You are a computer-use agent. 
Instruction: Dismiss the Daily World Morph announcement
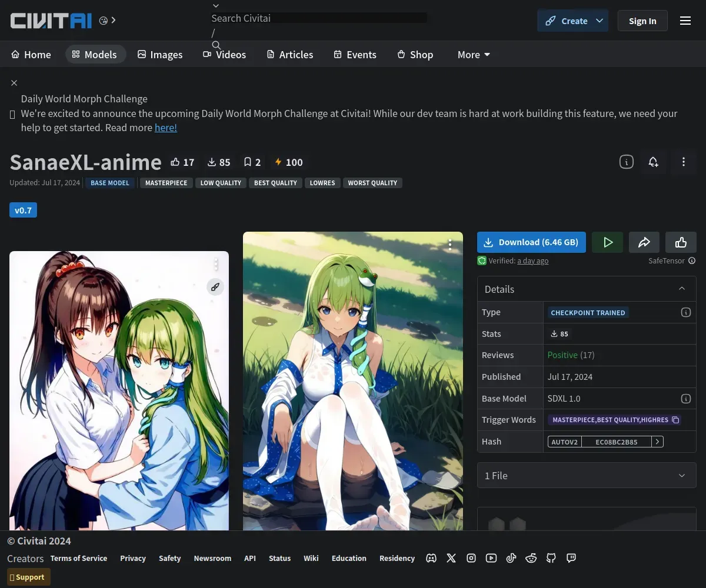click(x=14, y=83)
